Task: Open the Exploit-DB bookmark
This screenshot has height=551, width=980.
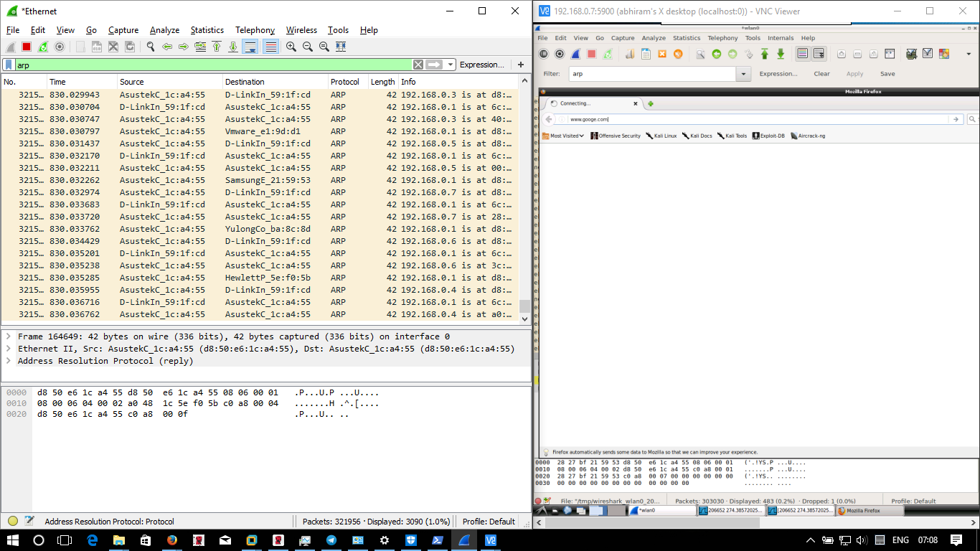Action: coord(769,136)
